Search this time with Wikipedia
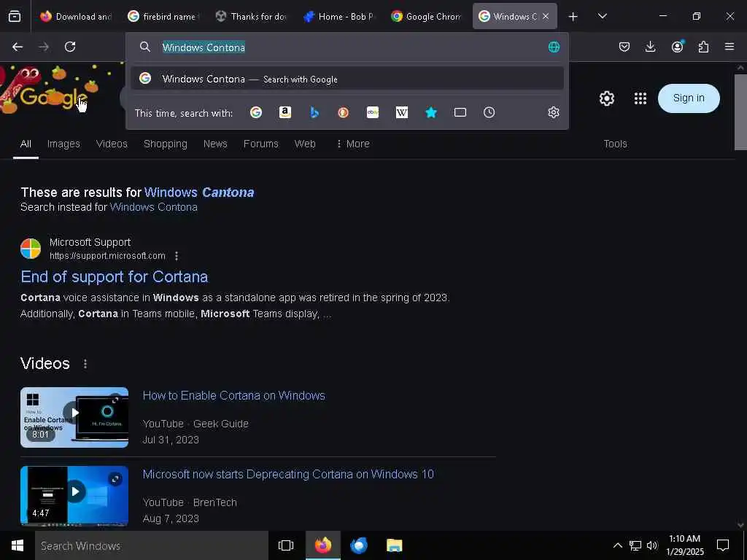The image size is (747, 560). 402,112
